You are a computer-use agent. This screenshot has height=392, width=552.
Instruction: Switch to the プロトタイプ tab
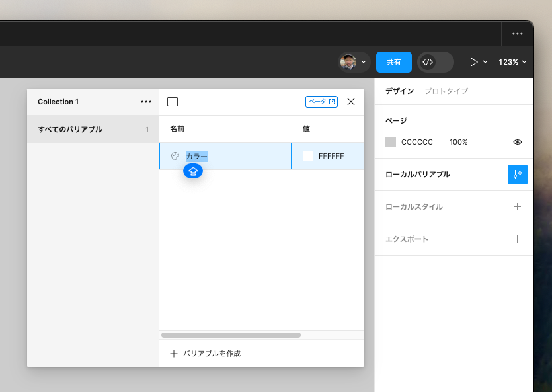(446, 91)
